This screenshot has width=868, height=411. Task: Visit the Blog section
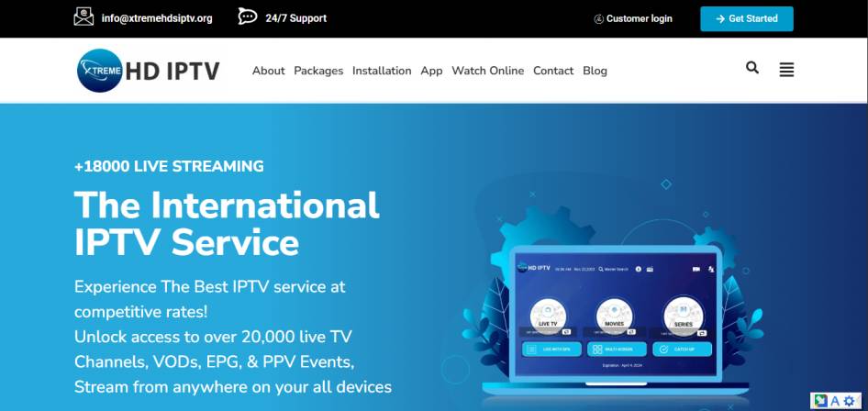tap(595, 71)
